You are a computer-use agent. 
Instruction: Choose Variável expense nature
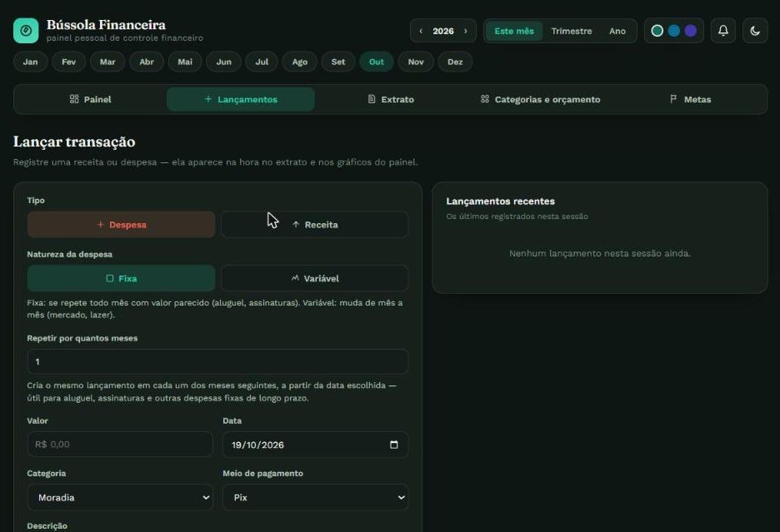[314, 278]
